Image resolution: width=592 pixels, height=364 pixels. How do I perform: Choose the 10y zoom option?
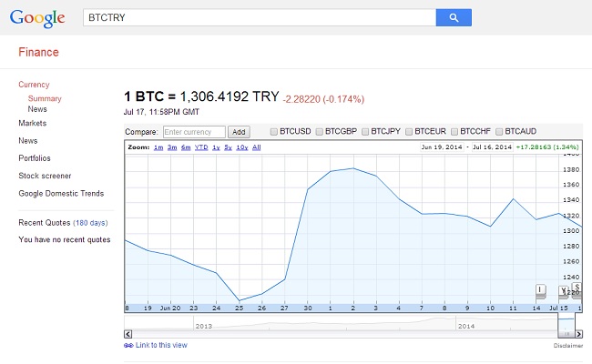[242, 147]
